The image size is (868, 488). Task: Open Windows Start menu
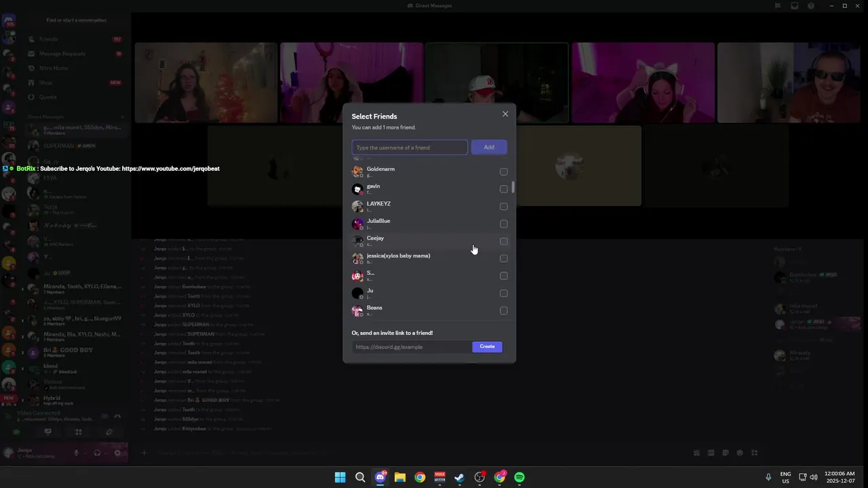click(340, 477)
